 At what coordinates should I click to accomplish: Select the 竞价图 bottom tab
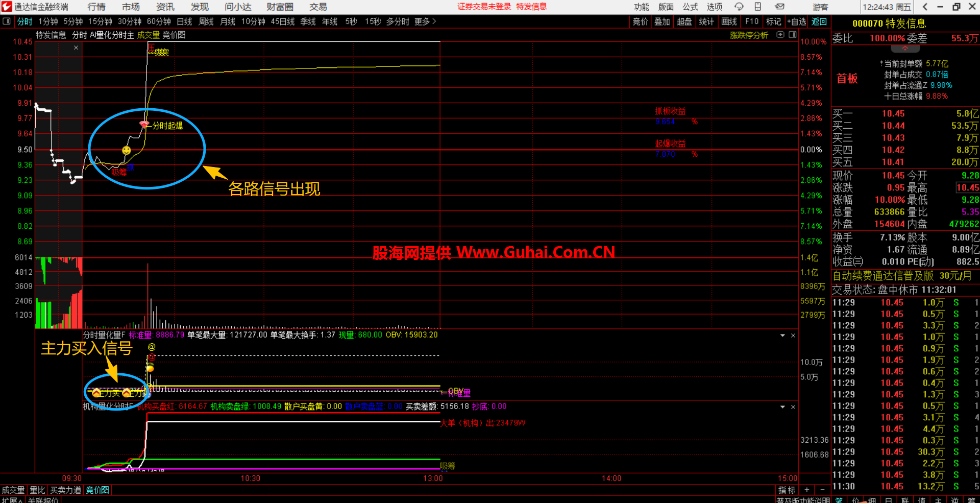click(97, 490)
